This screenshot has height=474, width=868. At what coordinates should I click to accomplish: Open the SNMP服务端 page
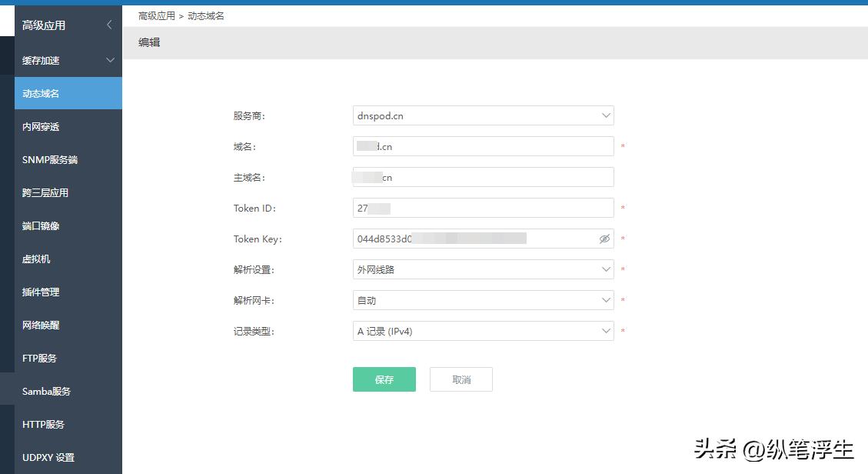click(45, 159)
